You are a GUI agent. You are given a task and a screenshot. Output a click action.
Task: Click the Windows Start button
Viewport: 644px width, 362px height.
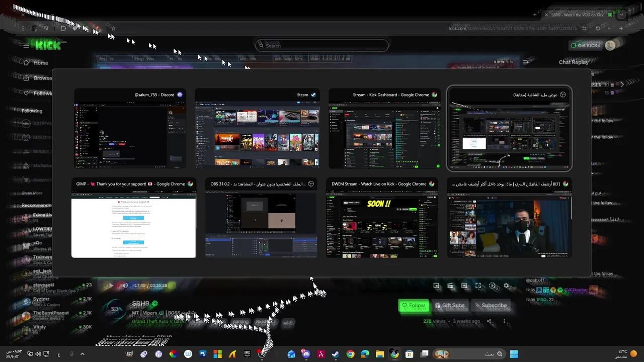pyautogui.click(x=514, y=354)
